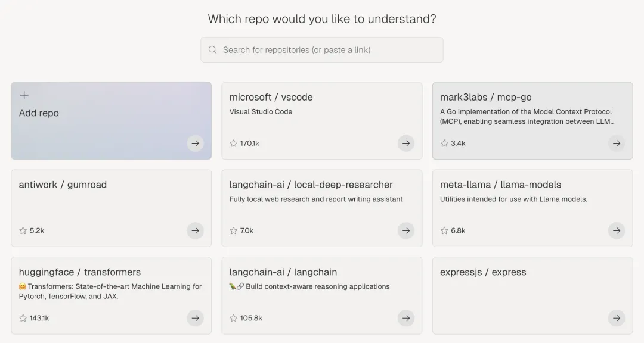Select the microsoft / vscode repo title

click(271, 97)
